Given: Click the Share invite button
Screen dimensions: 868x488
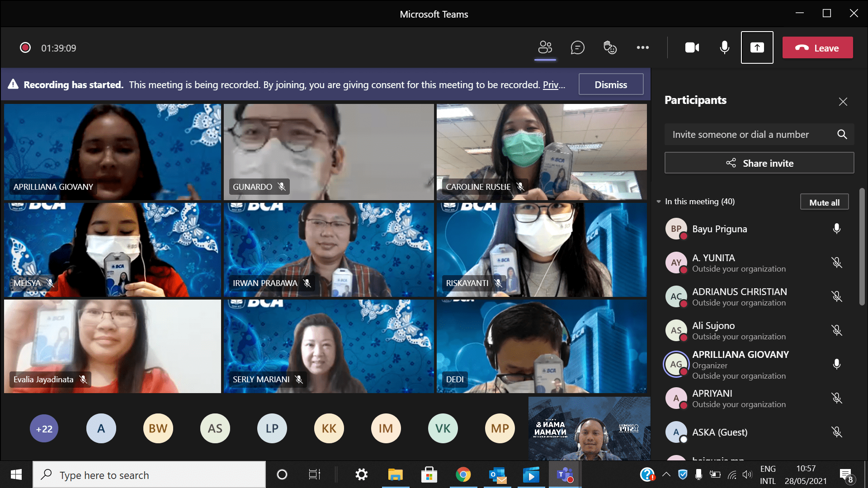Looking at the screenshot, I should 759,163.
